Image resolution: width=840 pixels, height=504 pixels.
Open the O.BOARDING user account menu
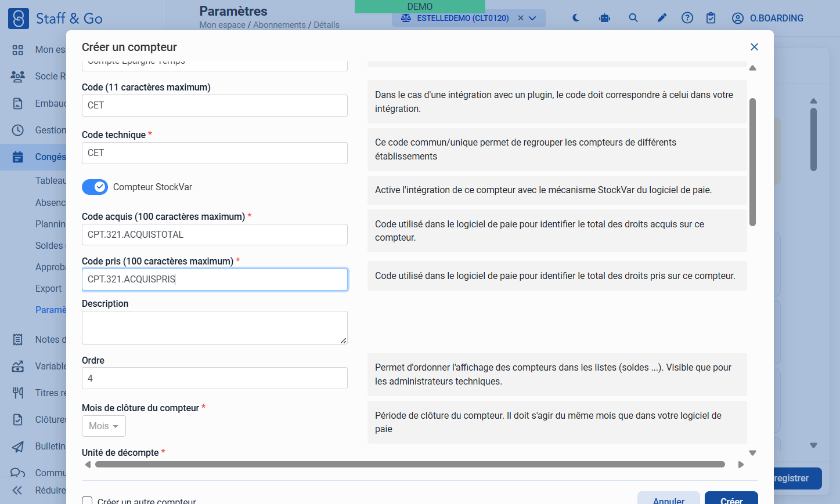point(767,18)
